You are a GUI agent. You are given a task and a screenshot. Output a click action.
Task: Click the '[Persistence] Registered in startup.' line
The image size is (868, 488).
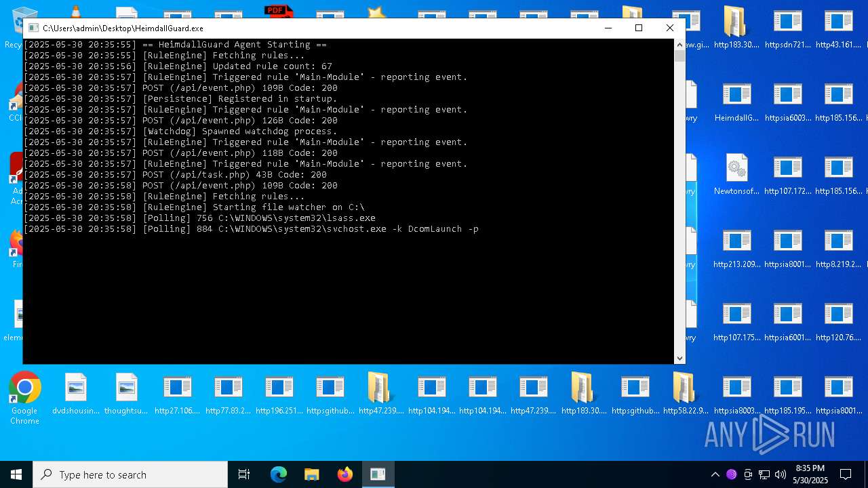click(180, 99)
